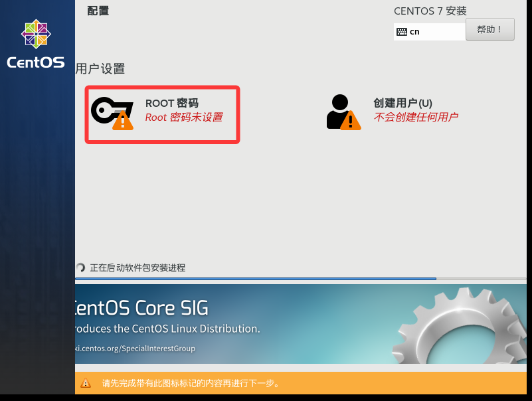Click the '用户设置' section heading
The image size is (532, 401).
tap(100, 68)
